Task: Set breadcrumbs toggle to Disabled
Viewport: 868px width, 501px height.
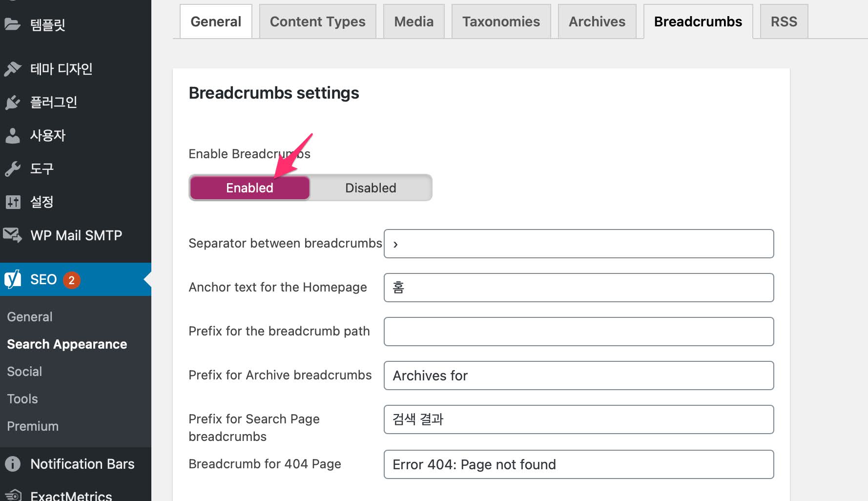Action: [371, 188]
